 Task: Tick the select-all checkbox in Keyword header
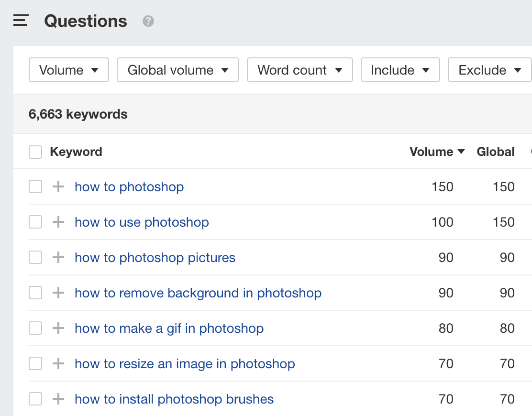coord(35,152)
